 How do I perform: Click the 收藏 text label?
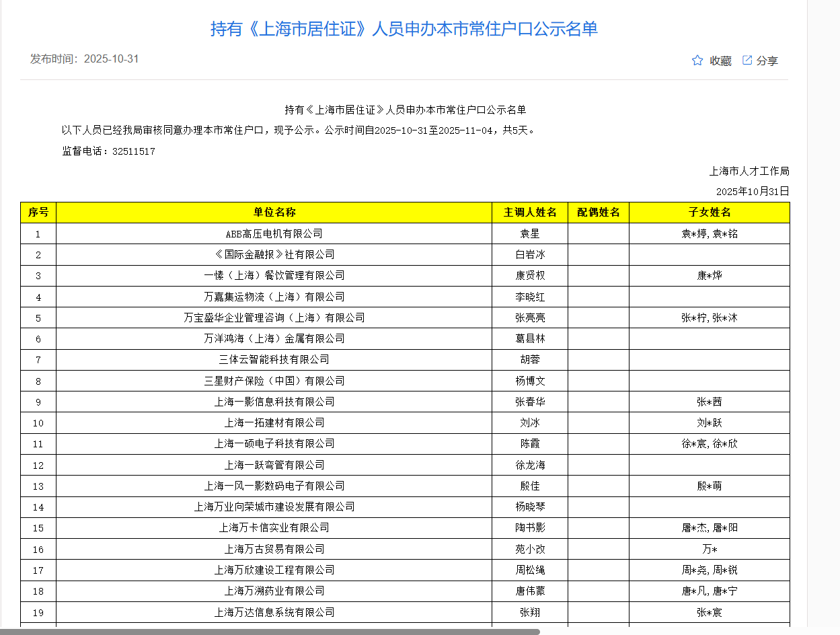pyautogui.click(x=720, y=61)
